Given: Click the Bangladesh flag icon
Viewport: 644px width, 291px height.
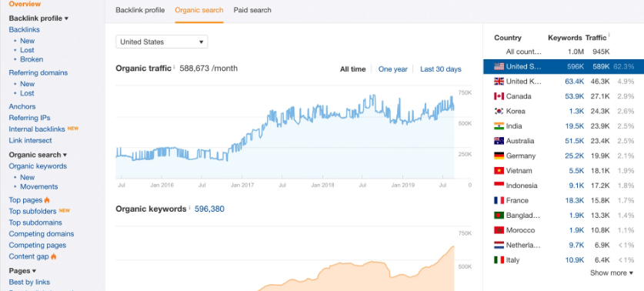Looking at the screenshot, I should coord(499,216).
